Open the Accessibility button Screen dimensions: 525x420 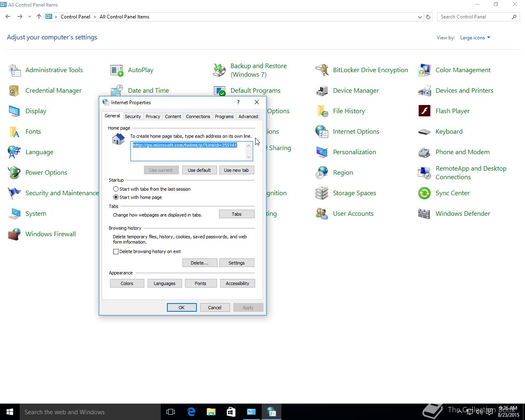237,283
